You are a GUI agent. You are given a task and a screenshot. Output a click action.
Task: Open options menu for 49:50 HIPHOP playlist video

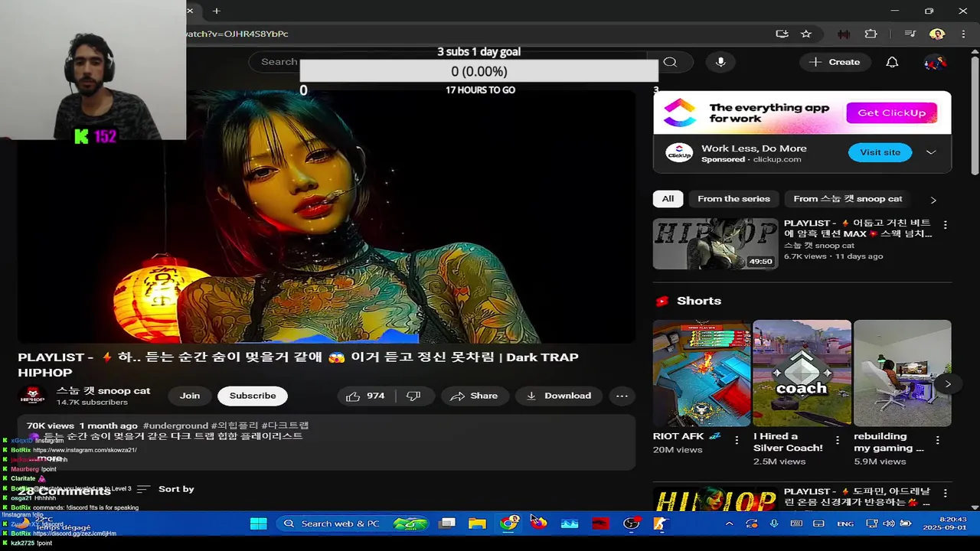[x=946, y=225]
